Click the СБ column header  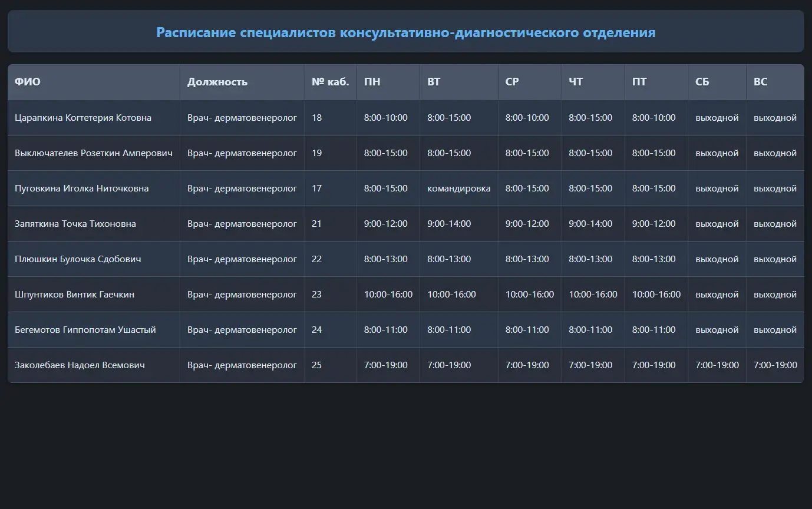pos(702,82)
